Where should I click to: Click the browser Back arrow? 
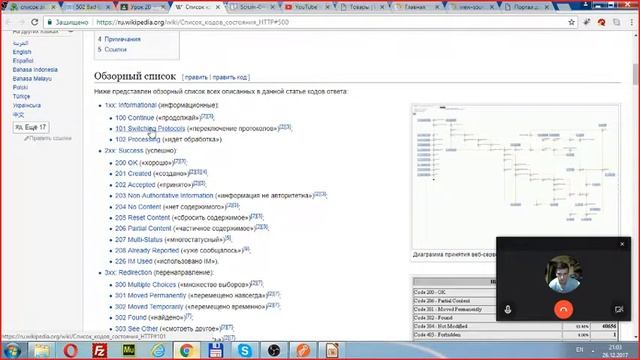pos(9,22)
